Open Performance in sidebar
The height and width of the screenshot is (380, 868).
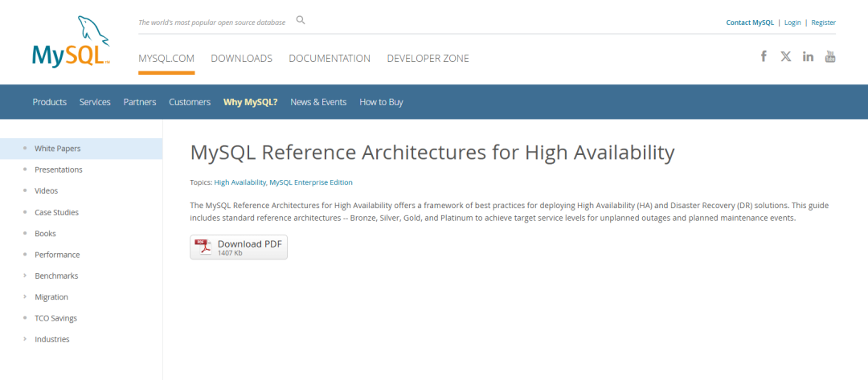tap(57, 255)
